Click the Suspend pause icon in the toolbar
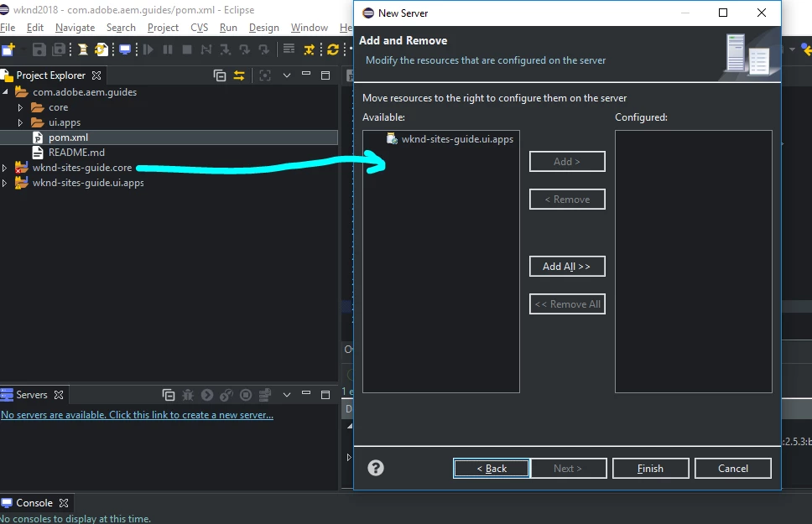 point(168,49)
